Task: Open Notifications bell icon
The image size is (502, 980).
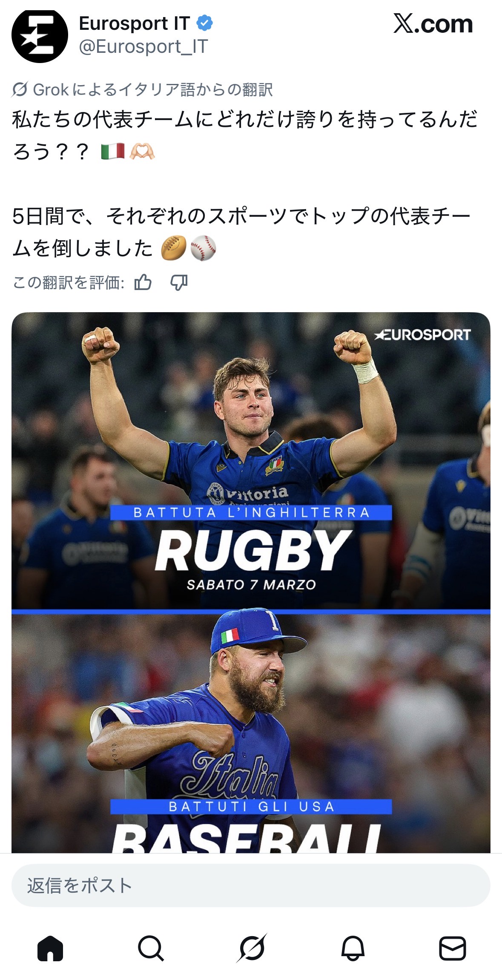Action: (x=353, y=948)
